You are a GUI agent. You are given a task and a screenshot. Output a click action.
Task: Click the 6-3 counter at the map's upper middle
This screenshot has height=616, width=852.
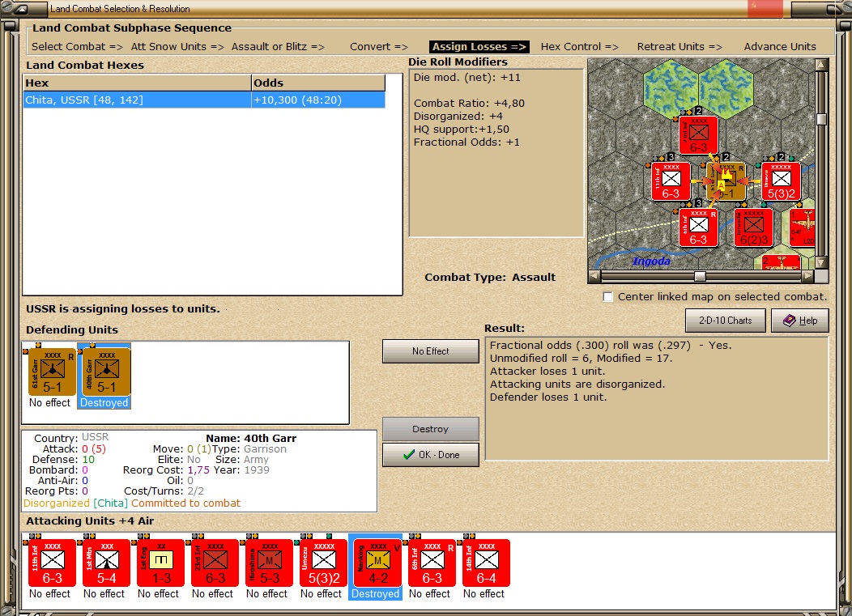tap(698, 134)
